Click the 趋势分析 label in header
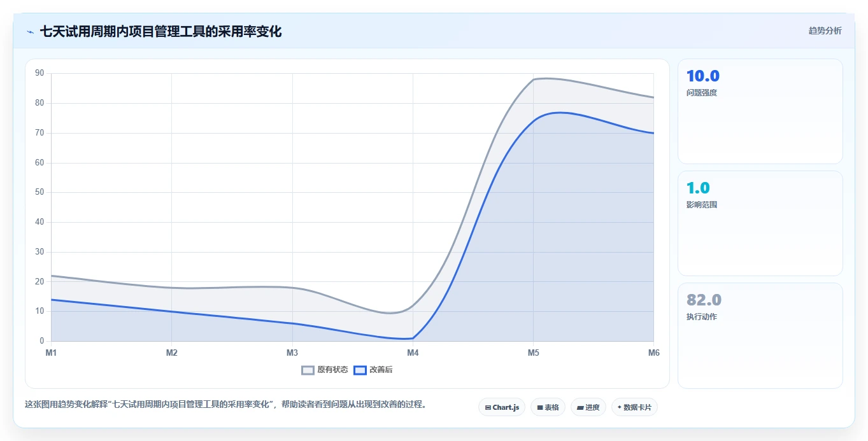Screen dimensions: 868x441 825,31
